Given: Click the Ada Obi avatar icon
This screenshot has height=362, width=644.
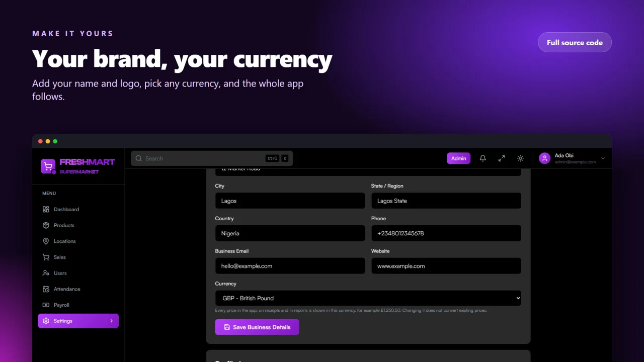Looking at the screenshot, I should coord(545,158).
